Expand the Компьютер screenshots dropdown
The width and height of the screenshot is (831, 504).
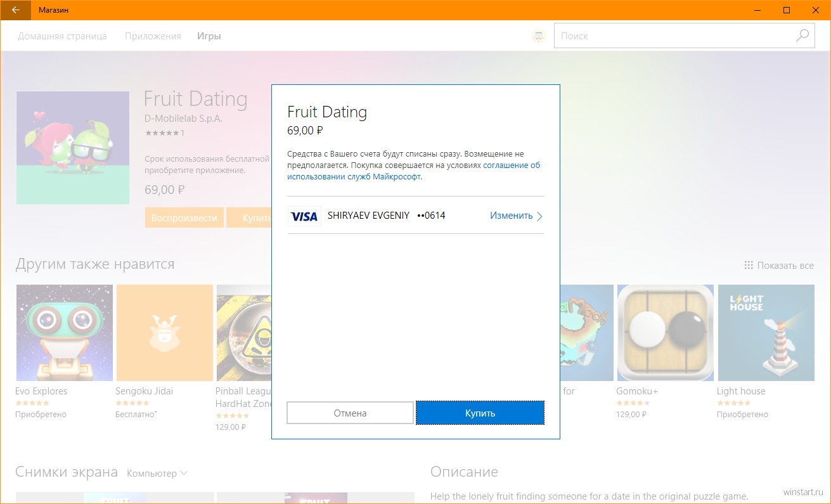click(157, 473)
